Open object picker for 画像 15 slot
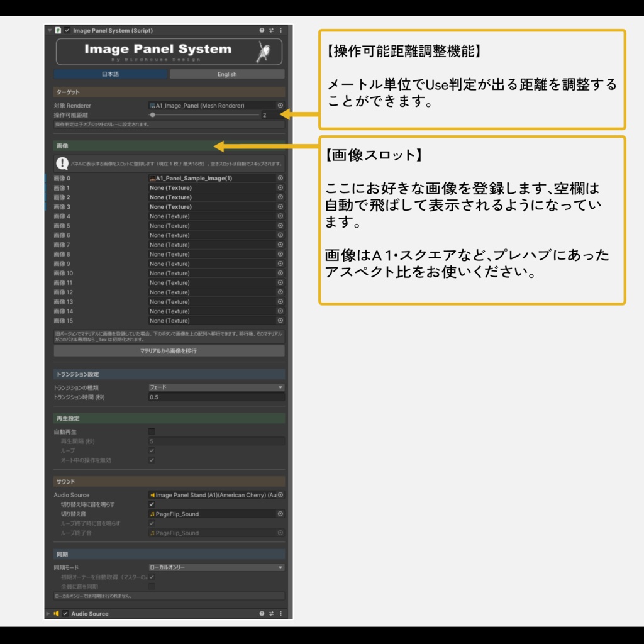644x644 pixels. (280, 320)
